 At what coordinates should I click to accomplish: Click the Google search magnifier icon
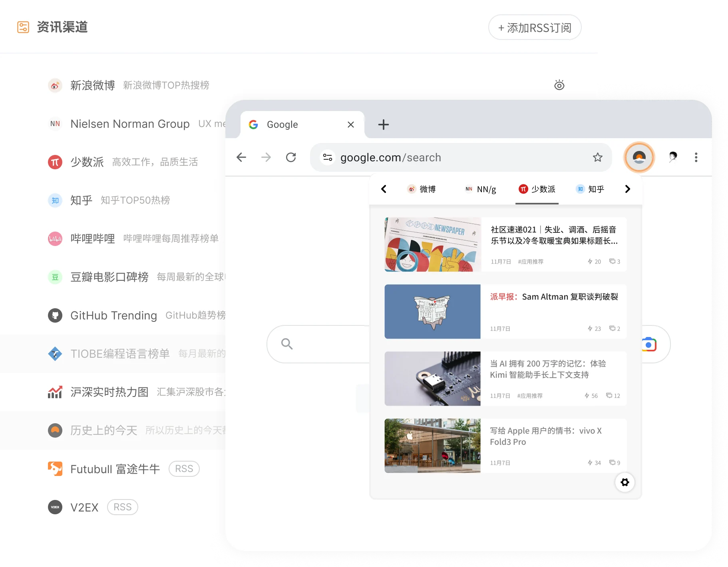[x=287, y=344]
